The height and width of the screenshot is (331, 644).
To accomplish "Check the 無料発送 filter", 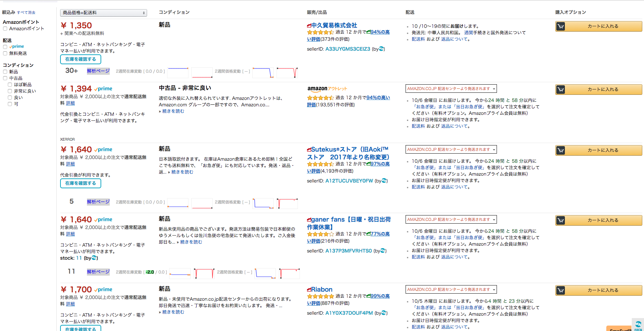I will pos(5,53).
